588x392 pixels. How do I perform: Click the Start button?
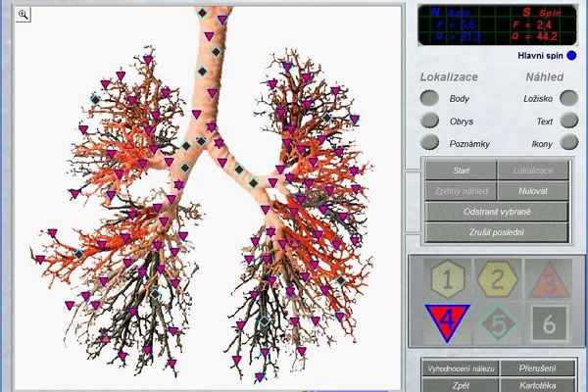pos(461,171)
